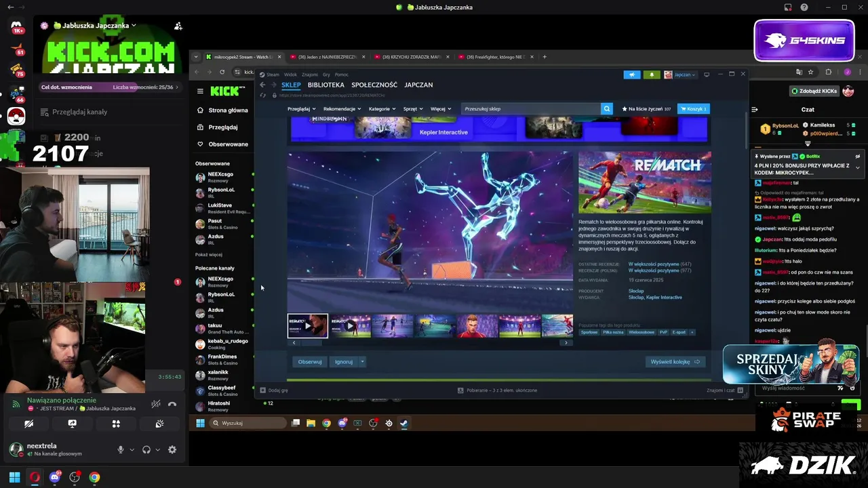Screen dimensions: 868x488
Task: Open Rekomendacje dropdown in Steam store
Action: pos(342,108)
